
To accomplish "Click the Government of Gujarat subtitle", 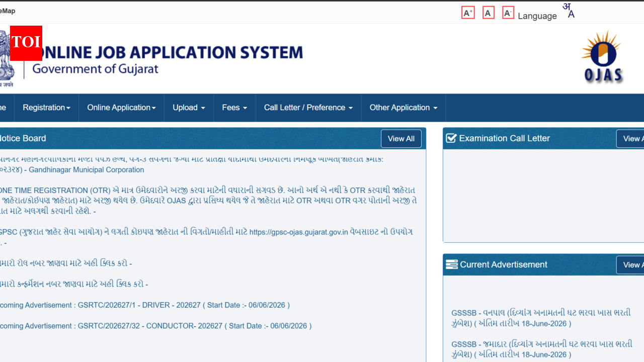I will 95,69.
